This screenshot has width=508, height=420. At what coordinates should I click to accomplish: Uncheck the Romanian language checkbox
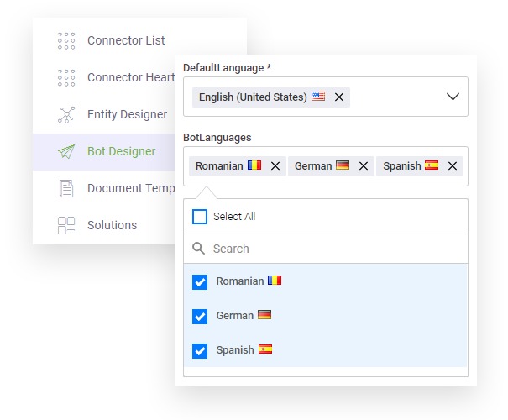point(200,281)
